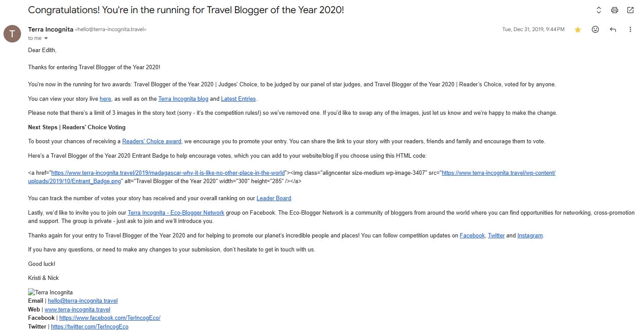Unstar this email with the yellow star
The width and height of the screenshot is (644, 336).
click(x=578, y=30)
